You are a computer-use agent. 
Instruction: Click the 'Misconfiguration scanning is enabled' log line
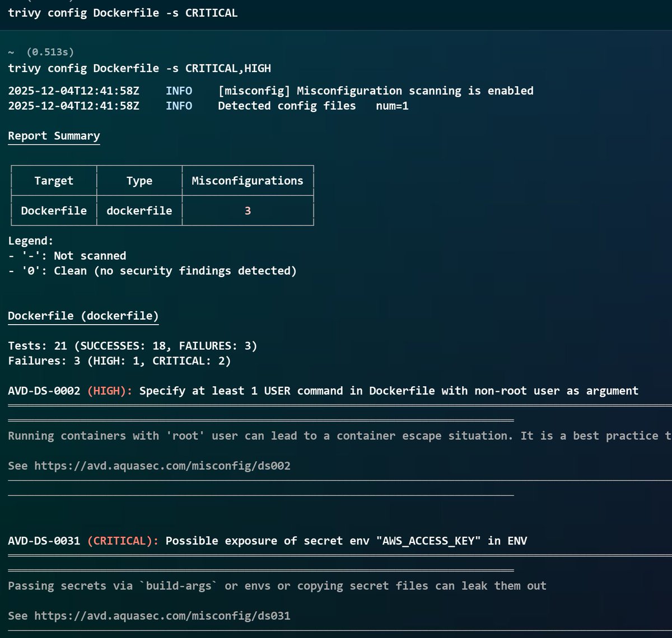click(376, 91)
